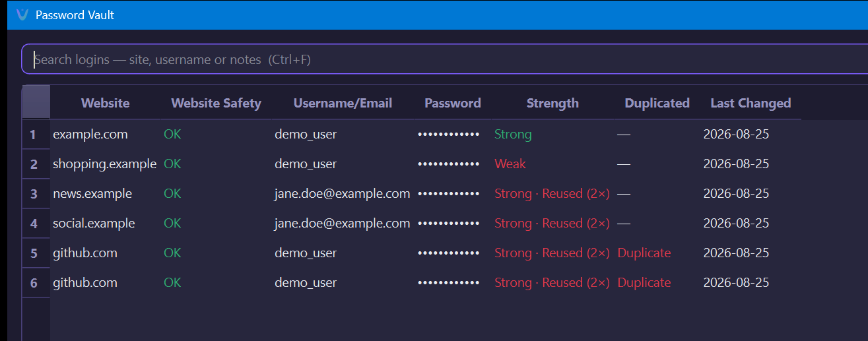
Task: Sort by the Website Safety column header
Action: [217, 103]
